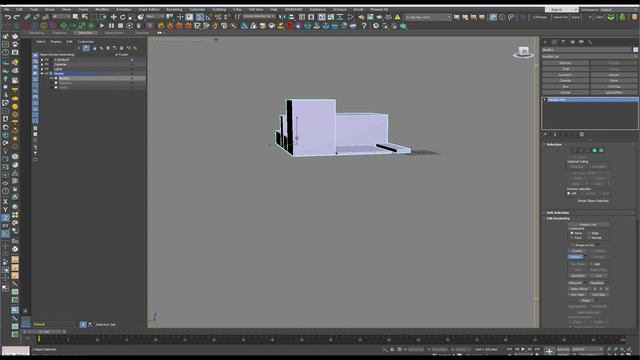Select Normal constraint radio button

coord(589,238)
